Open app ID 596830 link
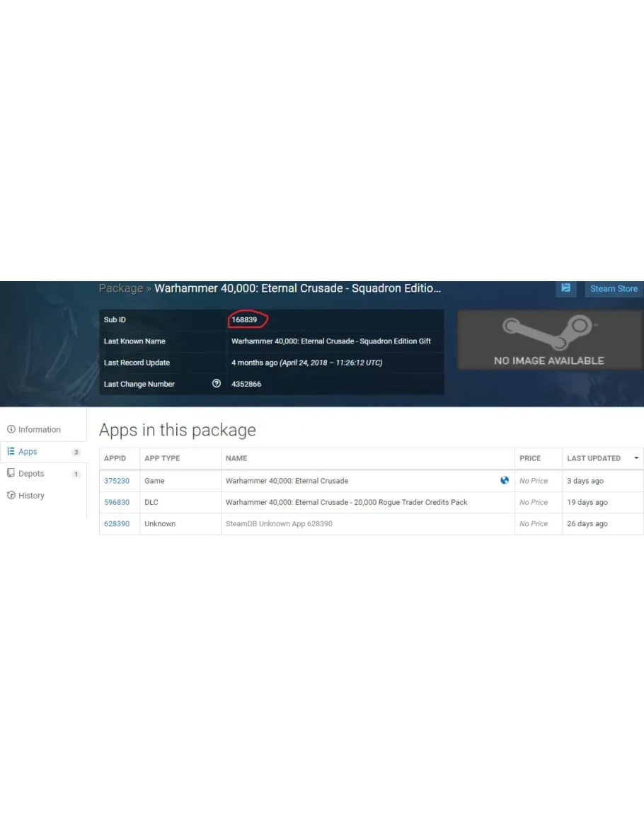The width and height of the screenshot is (644, 818). pyautogui.click(x=117, y=502)
